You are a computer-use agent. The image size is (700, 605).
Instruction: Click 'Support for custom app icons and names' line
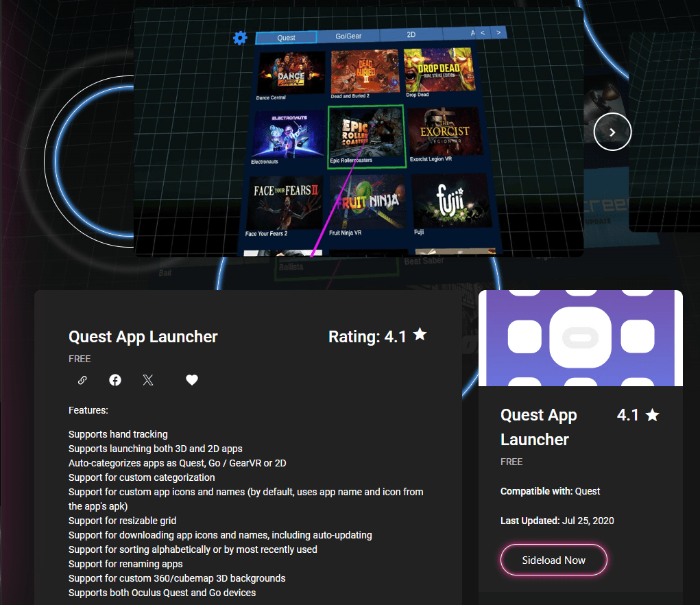(x=246, y=499)
